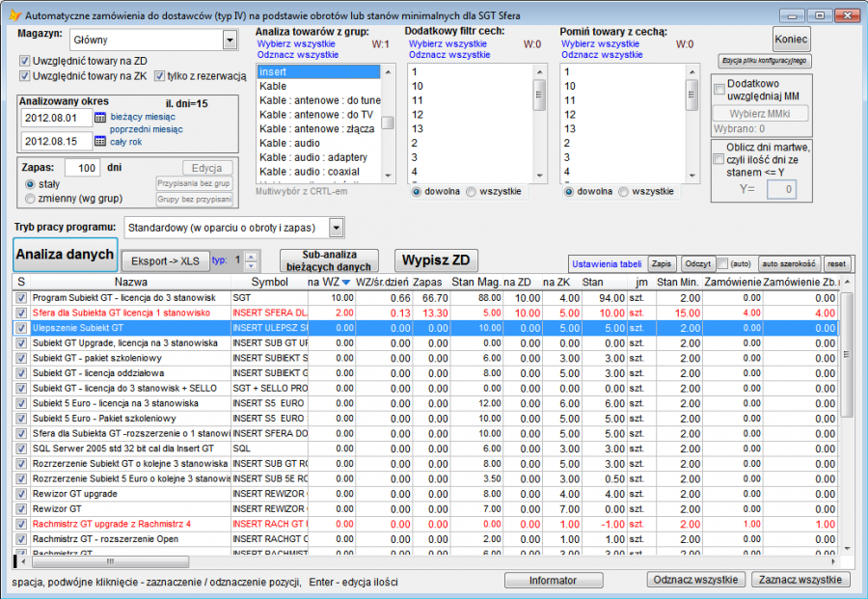Enable Dodatkowo uwzględniaj MM checkbox

(x=719, y=90)
